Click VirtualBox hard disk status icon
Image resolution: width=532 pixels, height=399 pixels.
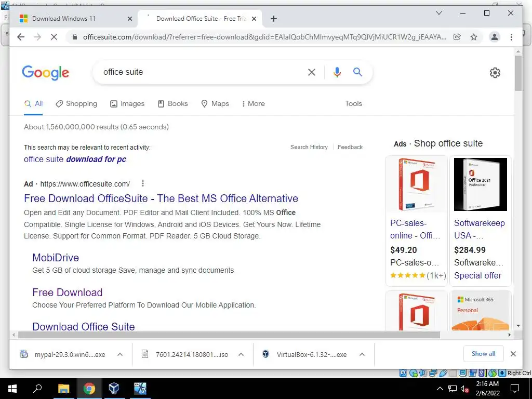pos(403,373)
